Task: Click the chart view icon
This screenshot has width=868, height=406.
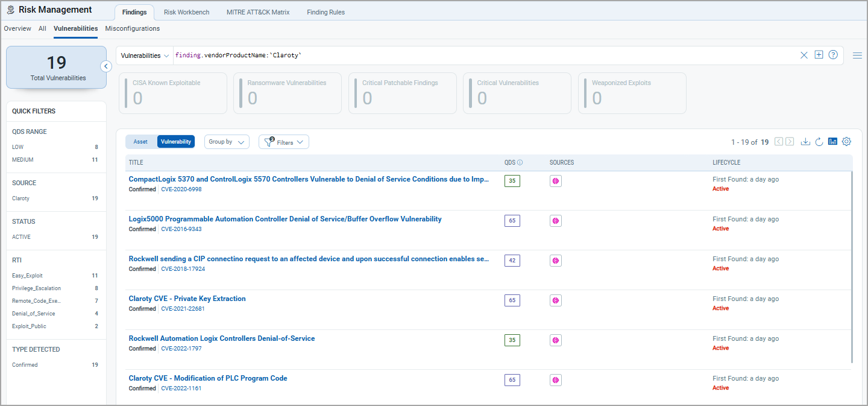Action: (832, 142)
